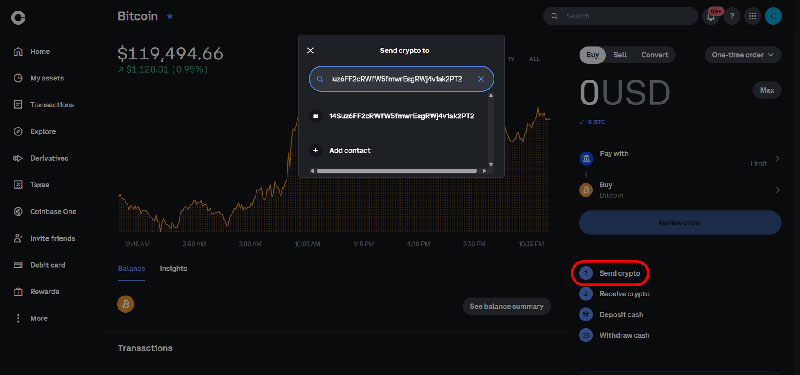Viewport: 800px width, 375px height.
Task: Click Receive crypto
Action: (x=624, y=294)
